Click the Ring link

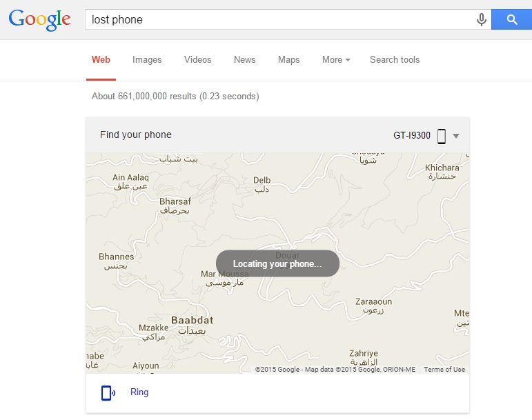[139, 392]
